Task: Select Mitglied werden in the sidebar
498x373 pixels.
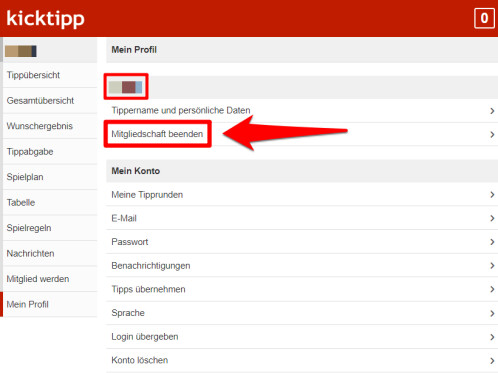Action: (x=50, y=279)
